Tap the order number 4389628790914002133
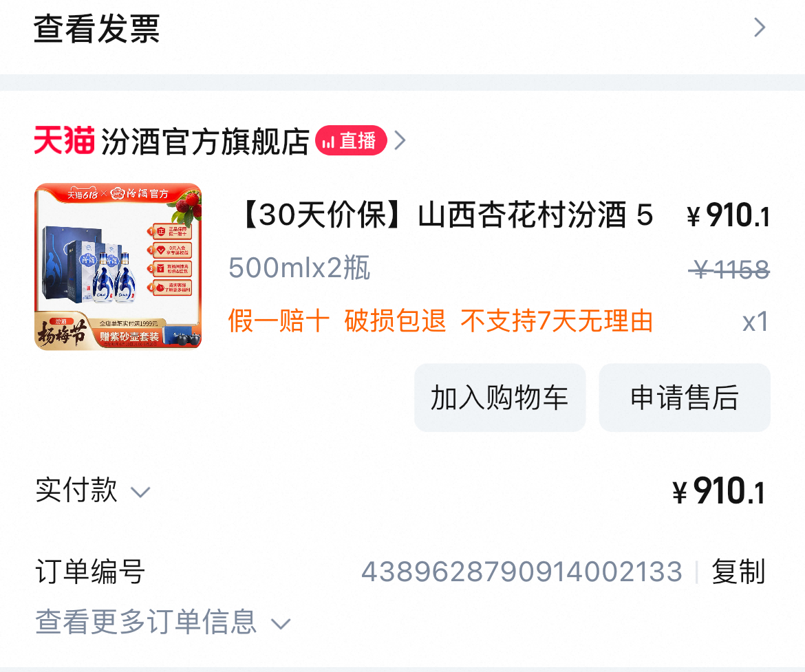 522,572
